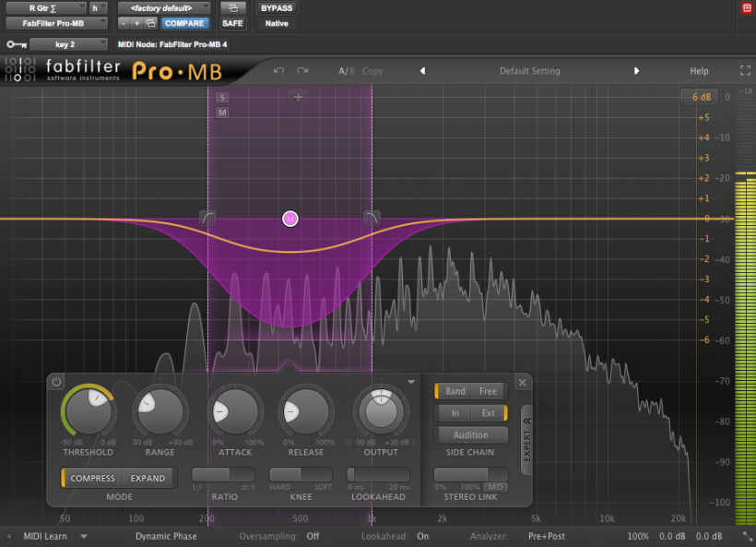Open insert position h dropdown
756x547 pixels.
(x=98, y=8)
